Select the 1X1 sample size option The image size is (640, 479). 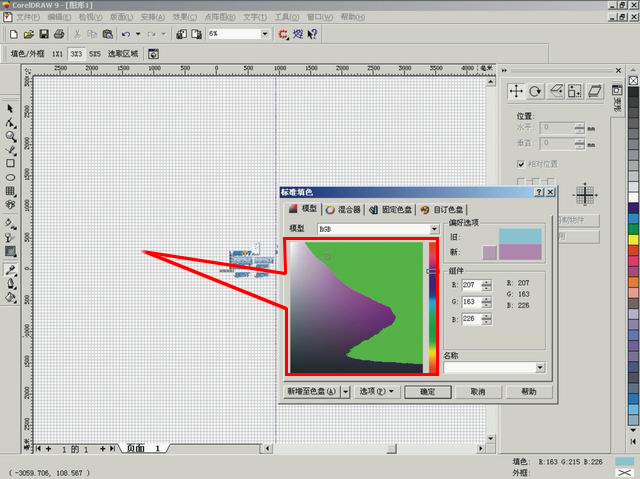57,54
